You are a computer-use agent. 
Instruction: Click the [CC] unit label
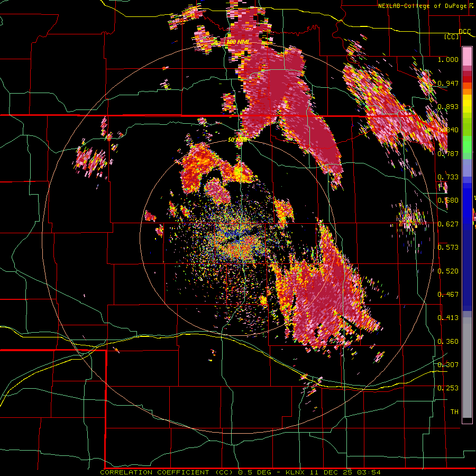[x=452, y=36]
